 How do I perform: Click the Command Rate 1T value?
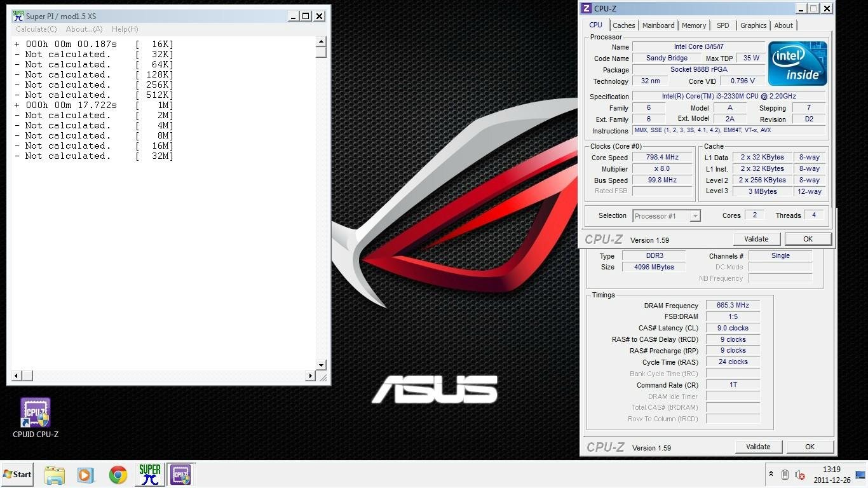pyautogui.click(x=733, y=385)
